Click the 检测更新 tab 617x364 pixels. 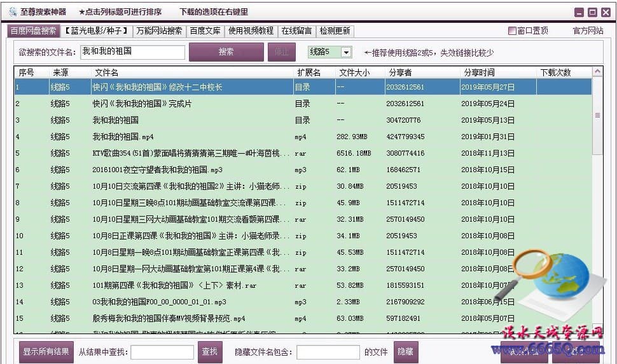pyautogui.click(x=335, y=30)
